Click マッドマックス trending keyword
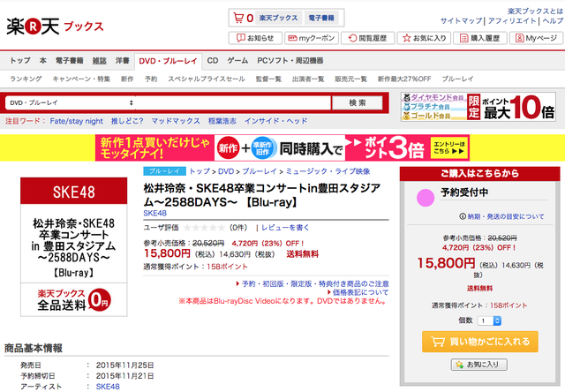 (x=176, y=121)
